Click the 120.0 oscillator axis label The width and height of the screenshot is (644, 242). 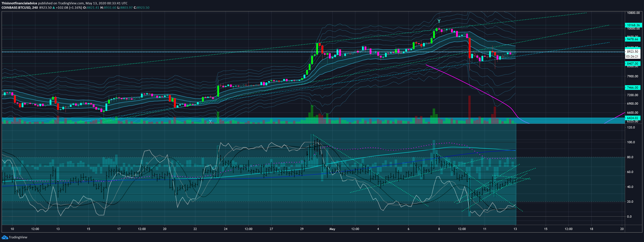coord(631,127)
